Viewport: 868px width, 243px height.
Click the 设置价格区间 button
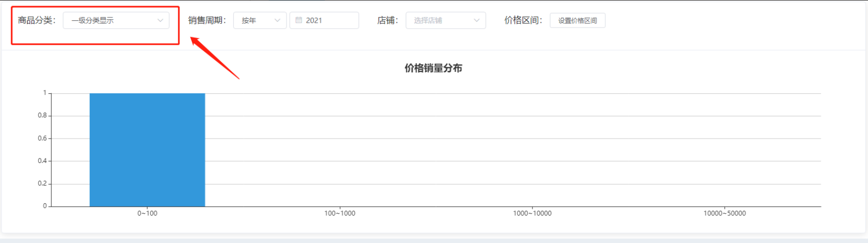coord(577,20)
